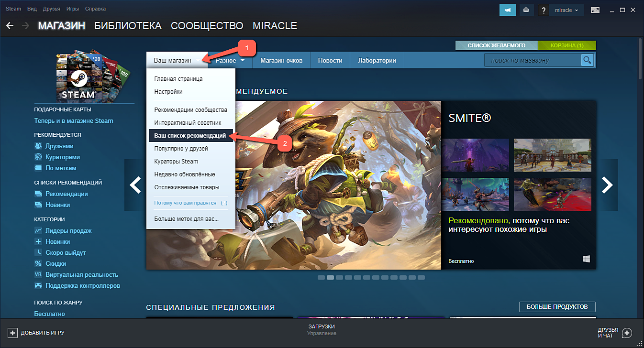Viewport: 644px width, 348px height.
Task: Open Big Picture mode icon
Action: pyautogui.click(x=595, y=10)
